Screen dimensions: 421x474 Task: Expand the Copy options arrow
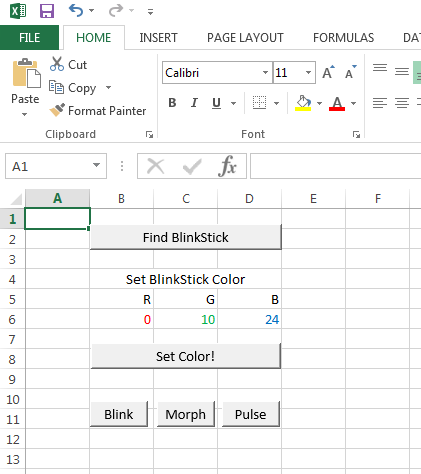click(x=108, y=88)
